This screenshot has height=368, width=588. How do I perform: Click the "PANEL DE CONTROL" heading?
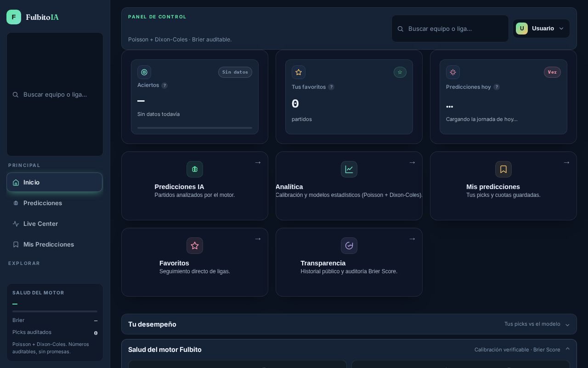click(157, 17)
